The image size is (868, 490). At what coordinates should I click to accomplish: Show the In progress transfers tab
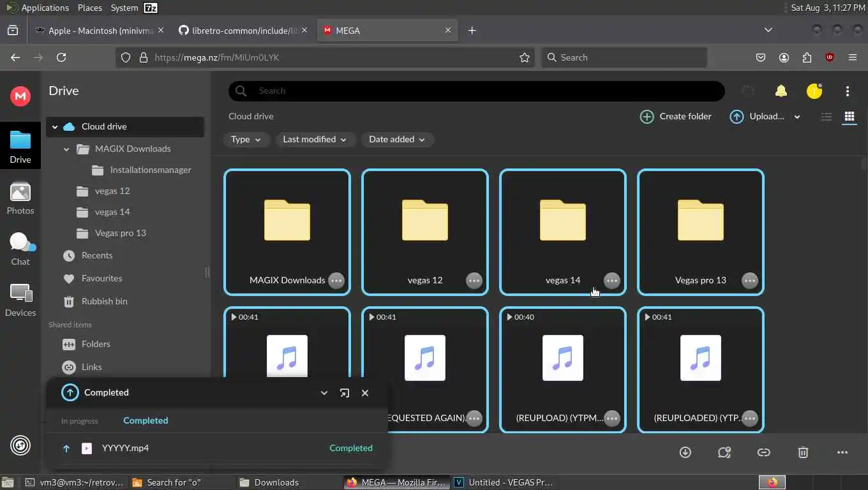tap(80, 421)
